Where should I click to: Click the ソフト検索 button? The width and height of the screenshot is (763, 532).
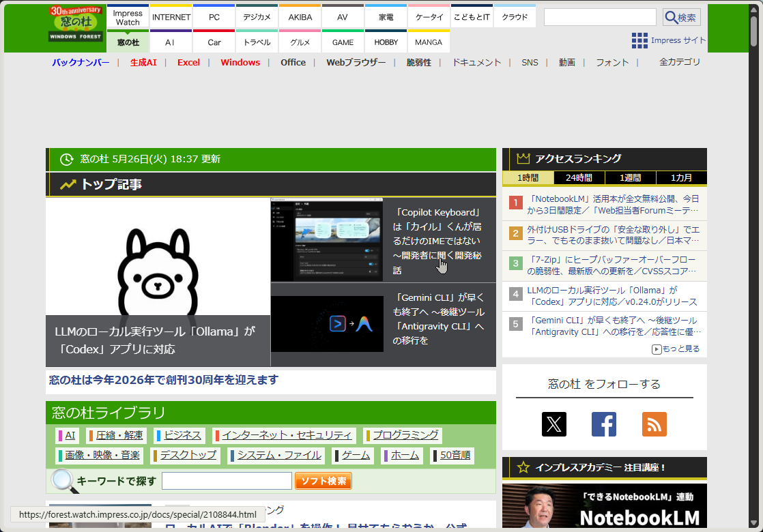323,481
